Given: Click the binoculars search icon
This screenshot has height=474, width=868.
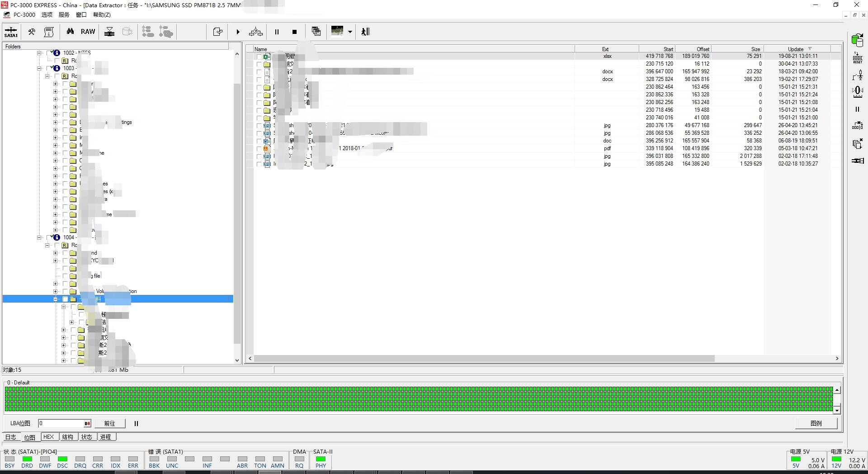Looking at the screenshot, I should (x=70, y=32).
